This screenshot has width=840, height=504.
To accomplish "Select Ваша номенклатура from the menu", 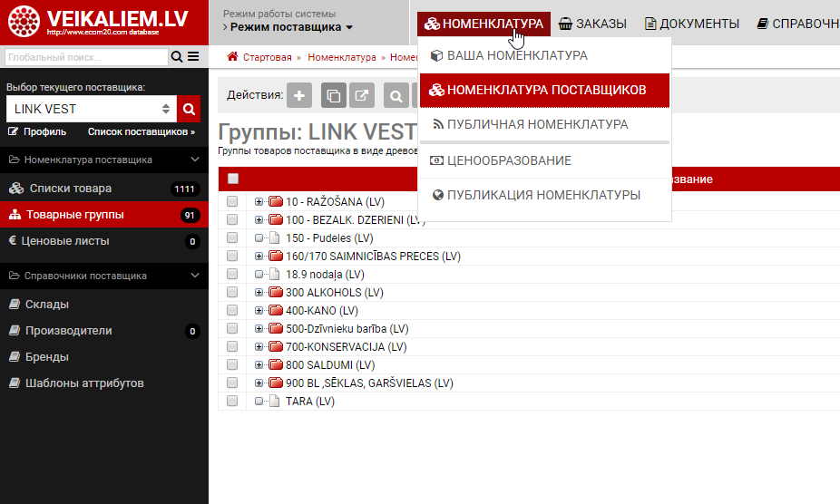I will click(517, 55).
